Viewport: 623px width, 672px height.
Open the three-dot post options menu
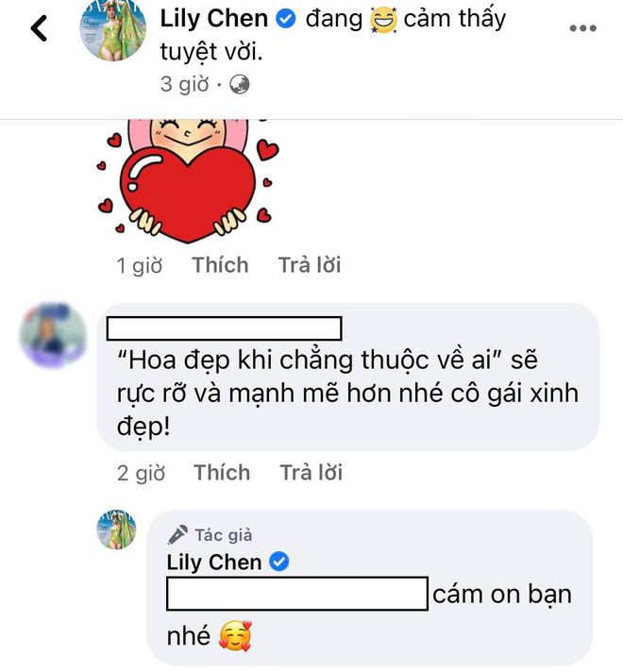[582, 28]
